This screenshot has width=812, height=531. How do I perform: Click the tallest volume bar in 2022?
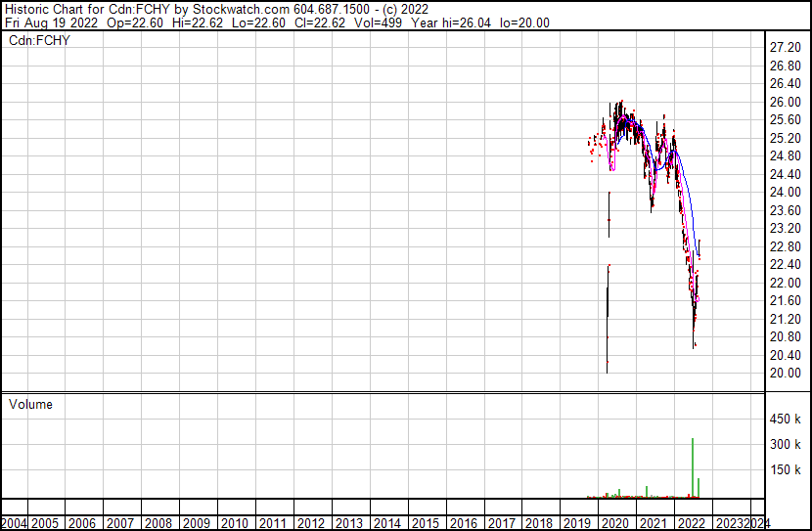693,467
